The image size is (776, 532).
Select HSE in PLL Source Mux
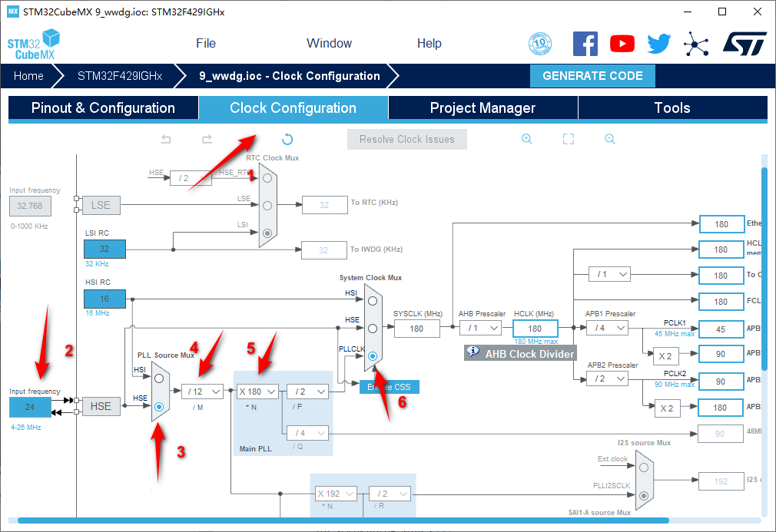(x=159, y=406)
